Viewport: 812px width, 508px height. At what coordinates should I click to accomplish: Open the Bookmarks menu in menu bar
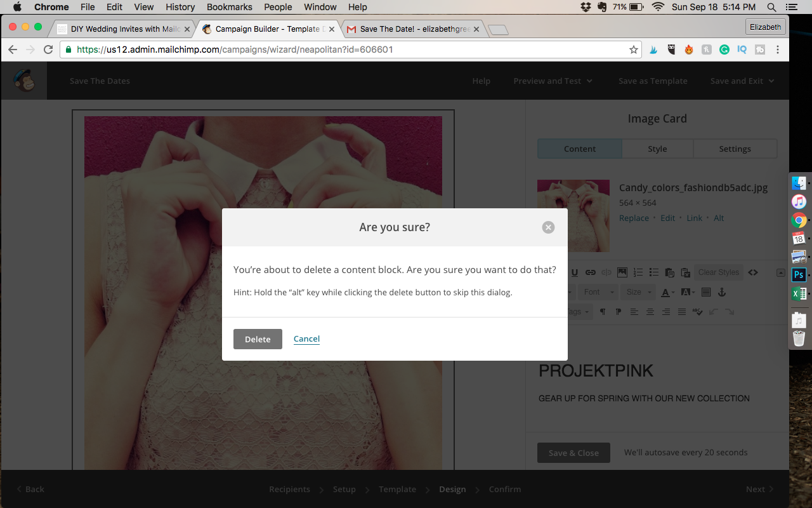point(230,7)
